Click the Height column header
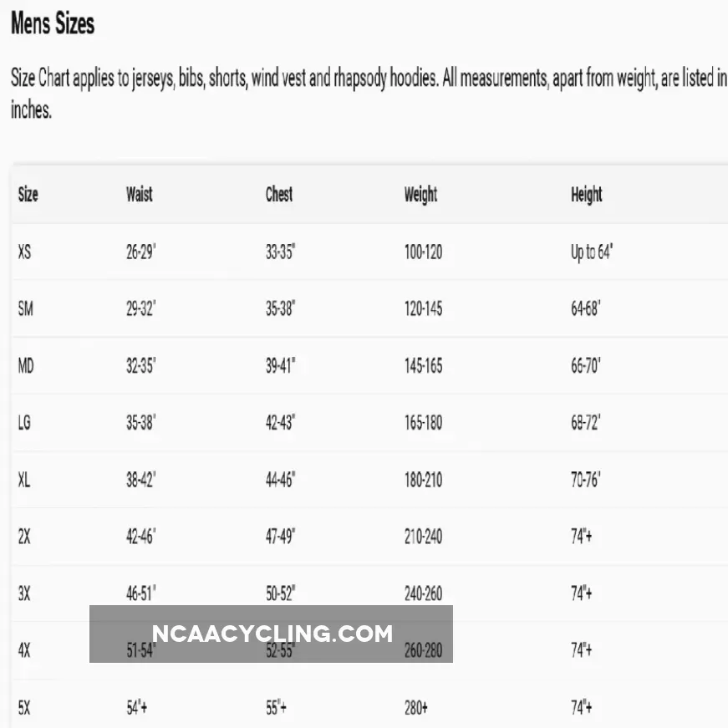Screen dimensions: 728x728 coord(586,195)
